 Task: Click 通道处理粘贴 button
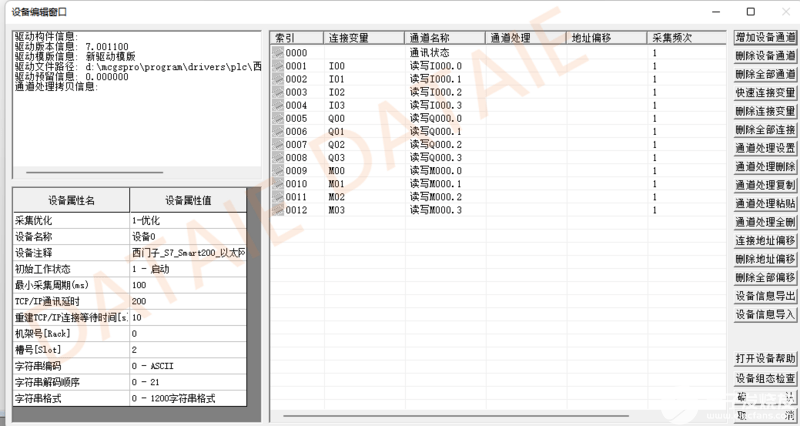tap(765, 204)
